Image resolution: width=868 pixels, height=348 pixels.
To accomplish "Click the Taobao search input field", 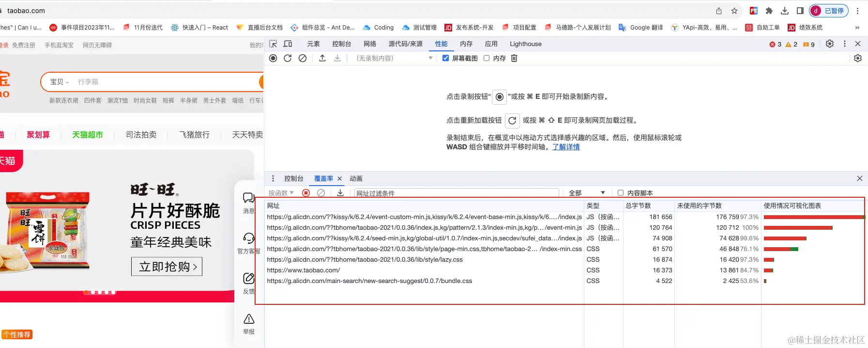I will 167,82.
